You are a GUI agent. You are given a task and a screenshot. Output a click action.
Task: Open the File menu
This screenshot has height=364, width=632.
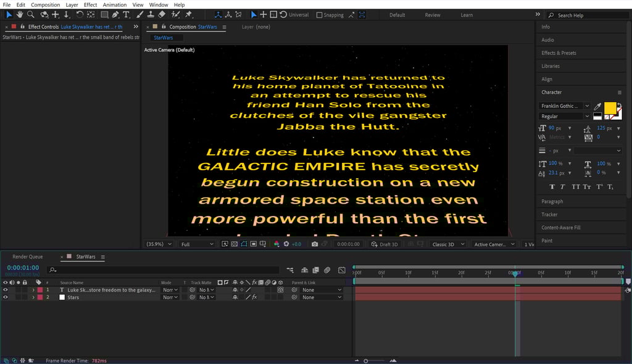click(x=7, y=5)
